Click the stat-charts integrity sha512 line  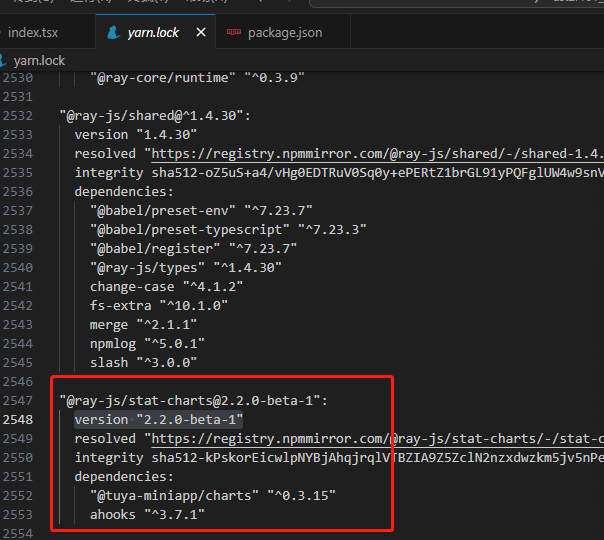click(x=340, y=457)
